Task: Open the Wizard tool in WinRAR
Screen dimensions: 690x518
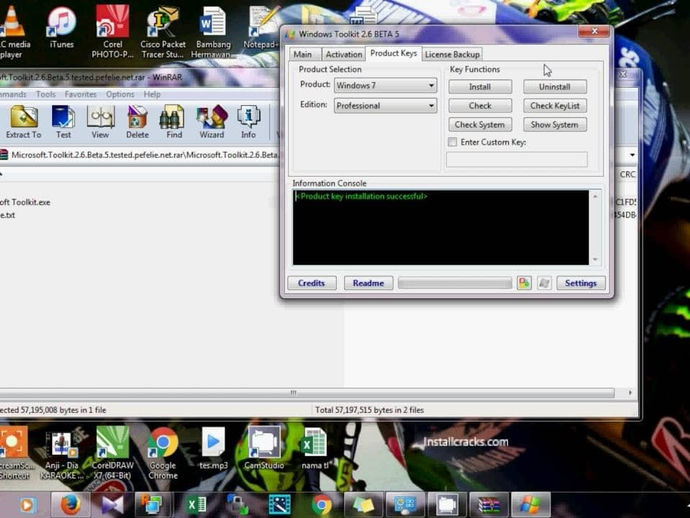Action: pyautogui.click(x=212, y=122)
